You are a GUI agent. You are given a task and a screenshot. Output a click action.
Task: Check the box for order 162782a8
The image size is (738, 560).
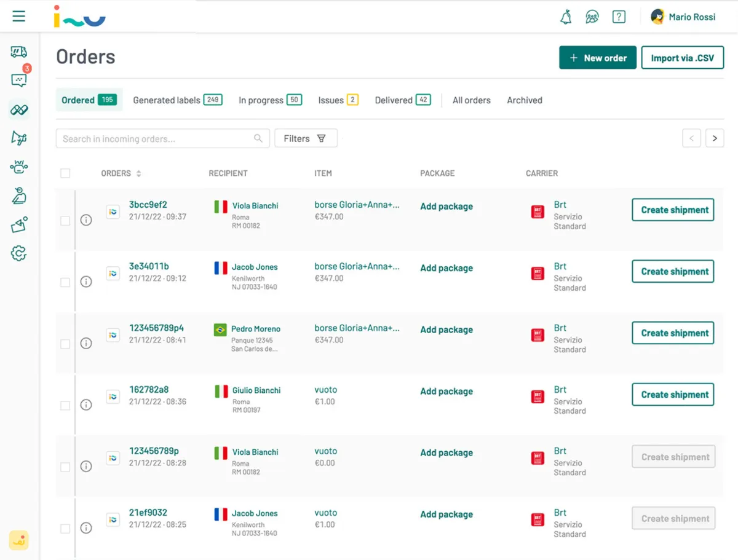(65, 405)
